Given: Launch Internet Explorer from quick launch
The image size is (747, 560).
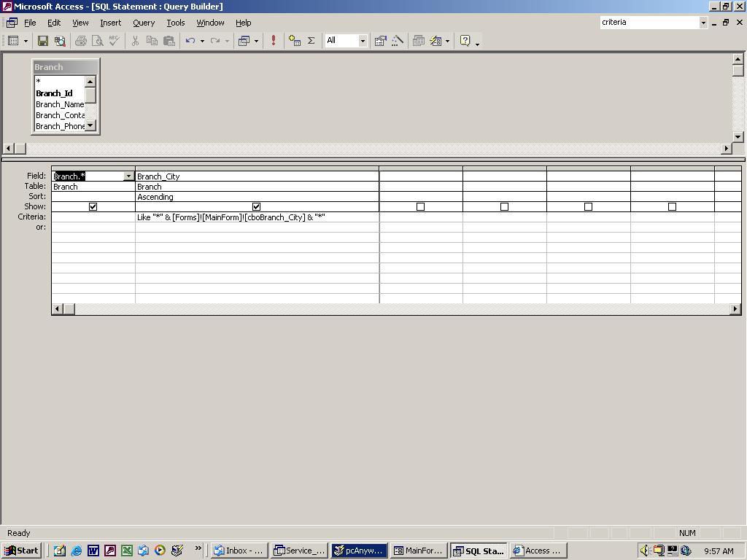Looking at the screenshot, I should click(x=76, y=551).
